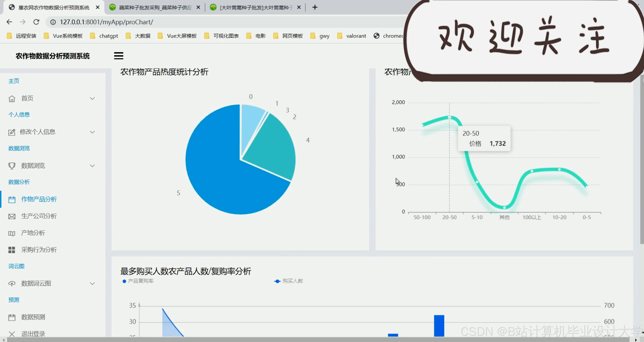Open the 数据预测 menu item

point(33,317)
